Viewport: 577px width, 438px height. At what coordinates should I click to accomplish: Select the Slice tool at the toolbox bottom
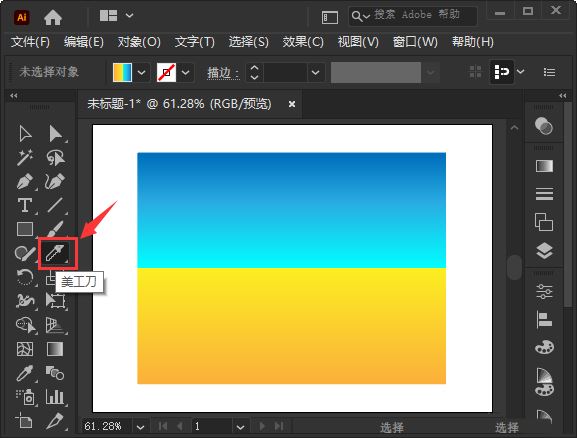coord(55,421)
